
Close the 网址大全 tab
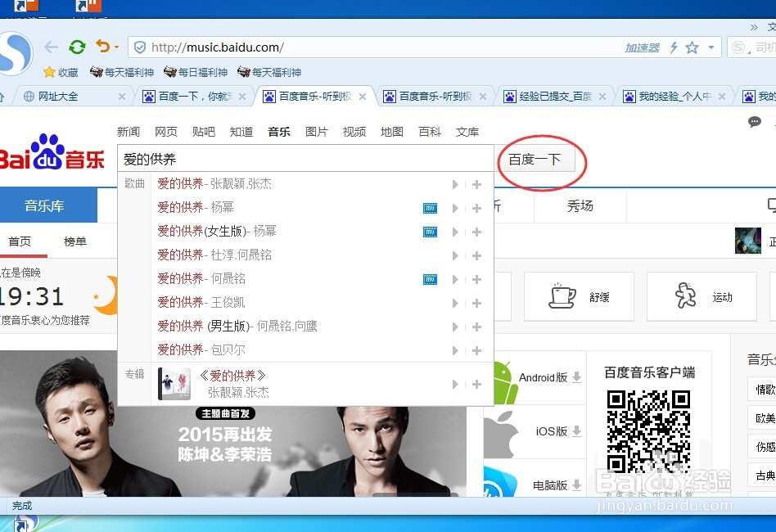coord(122,97)
